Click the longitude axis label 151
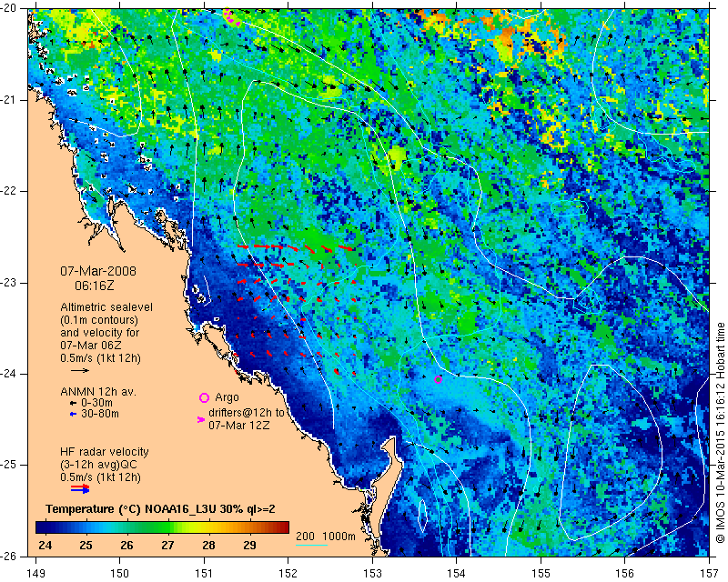This screenshot has height=582, width=728. pyautogui.click(x=204, y=574)
